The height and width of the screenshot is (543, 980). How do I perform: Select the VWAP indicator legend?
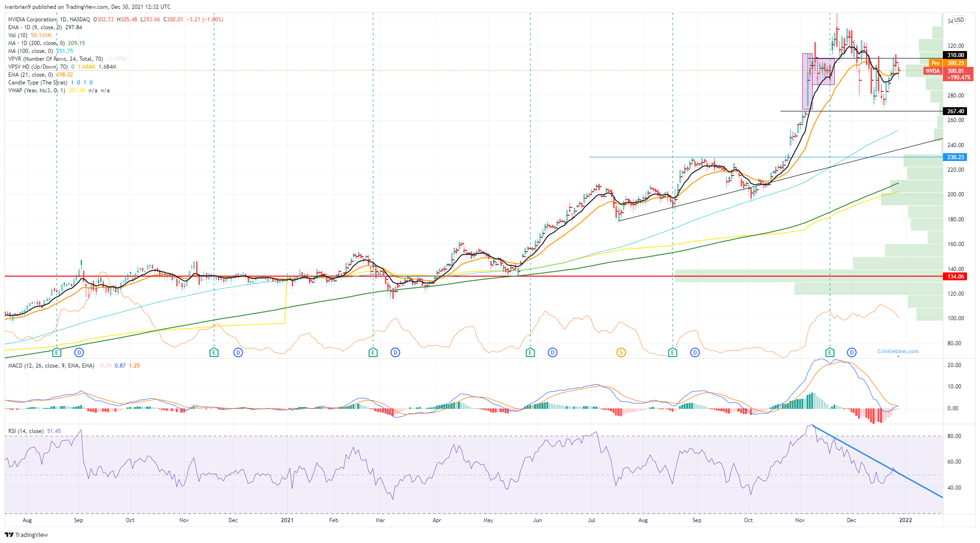59,90
